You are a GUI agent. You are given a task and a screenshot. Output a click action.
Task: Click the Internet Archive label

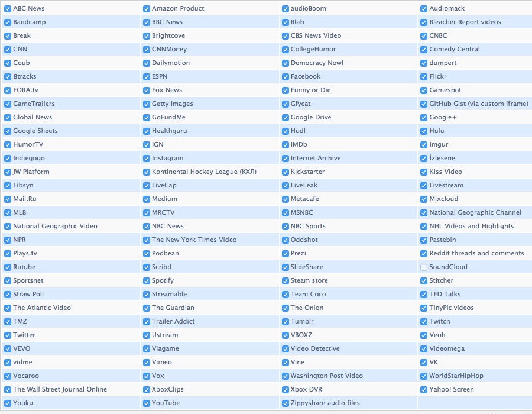pyautogui.click(x=316, y=158)
